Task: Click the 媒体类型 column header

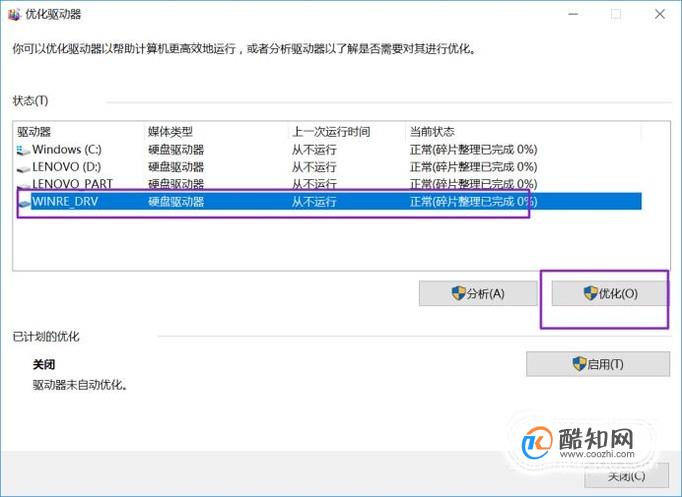Action: pyautogui.click(x=216, y=131)
